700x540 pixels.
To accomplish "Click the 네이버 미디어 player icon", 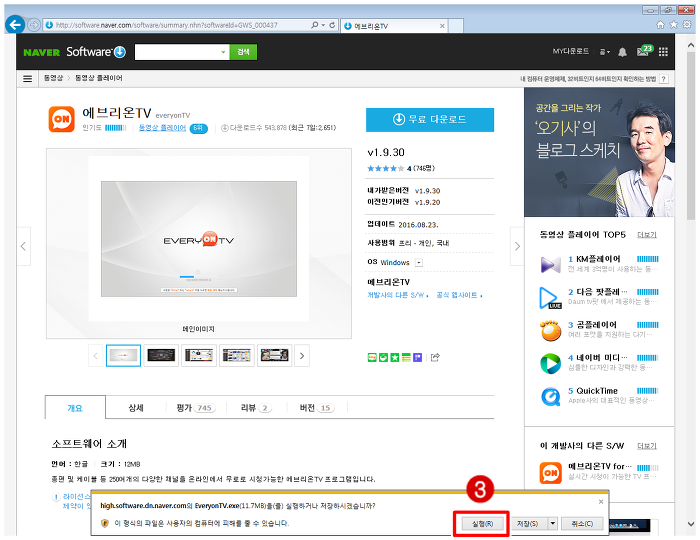I will pos(550,363).
